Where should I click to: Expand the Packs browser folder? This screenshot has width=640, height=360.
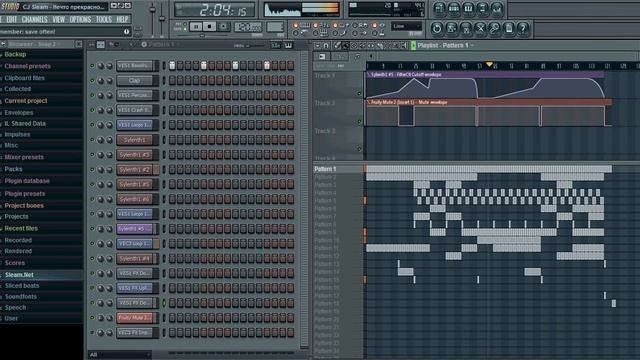(x=13, y=169)
